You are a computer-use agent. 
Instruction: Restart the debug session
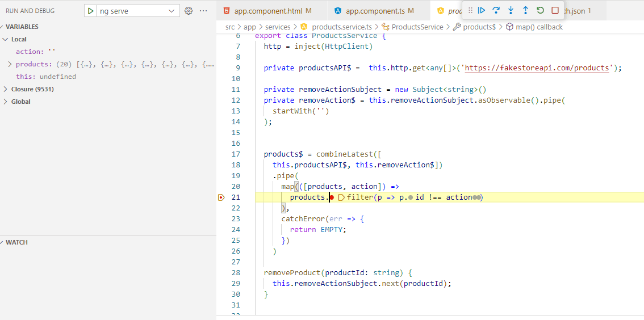[x=540, y=10]
